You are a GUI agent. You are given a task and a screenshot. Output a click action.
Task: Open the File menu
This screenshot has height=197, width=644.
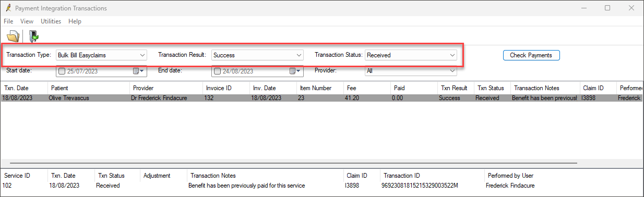click(8, 21)
